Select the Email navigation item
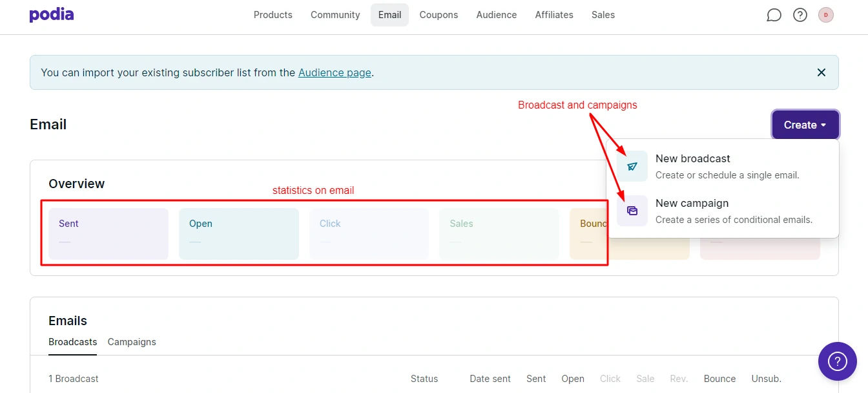 (x=389, y=15)
